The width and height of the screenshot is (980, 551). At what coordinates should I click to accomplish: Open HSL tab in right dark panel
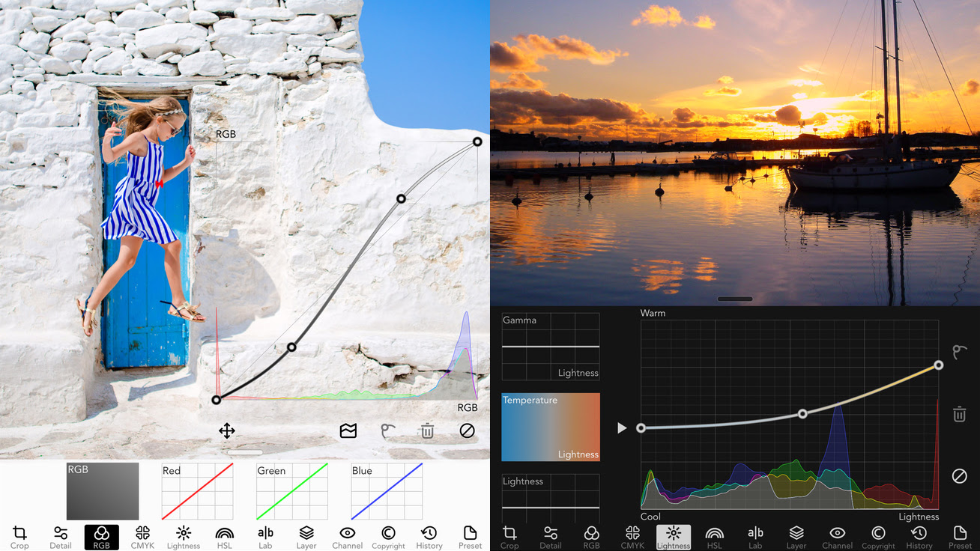coord(715,537)
